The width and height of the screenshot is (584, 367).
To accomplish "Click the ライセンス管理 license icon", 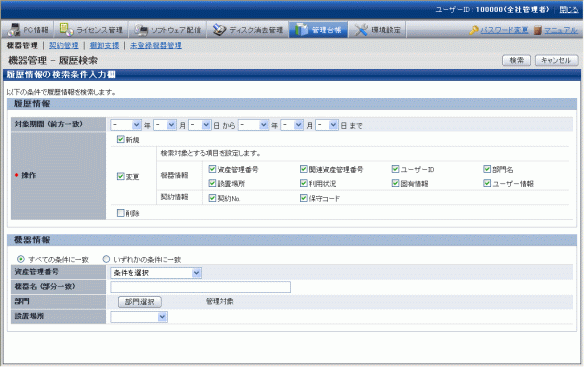I will [x=66, y=30].
